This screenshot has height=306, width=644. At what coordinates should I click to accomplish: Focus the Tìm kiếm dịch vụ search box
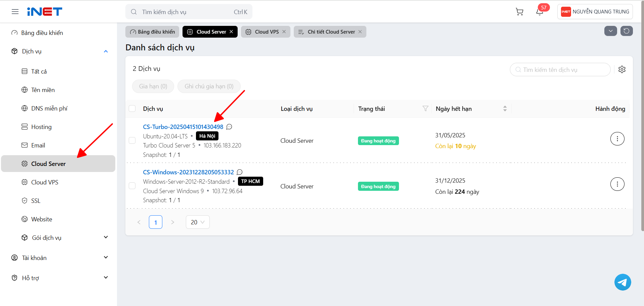pyautogui.click(x=189, y=12)
